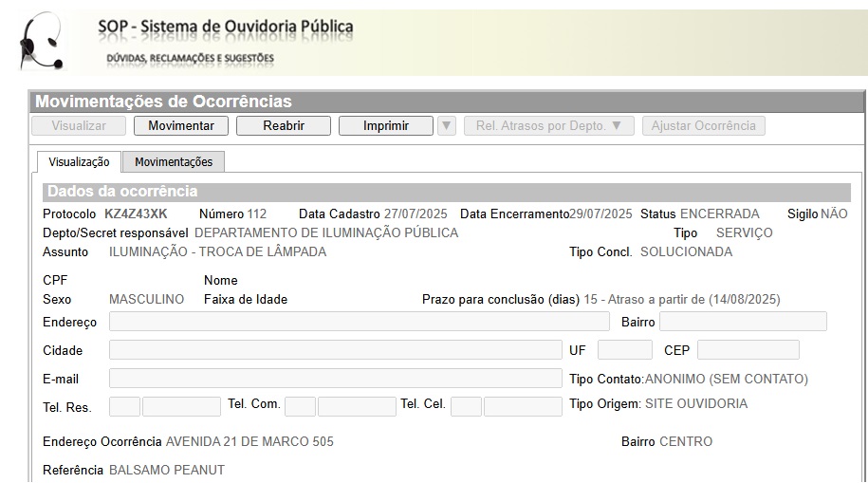The width and height of the screenshot is (868, 483).
Task: Click the Tel. Com. number field
Action: coord(357,406)
